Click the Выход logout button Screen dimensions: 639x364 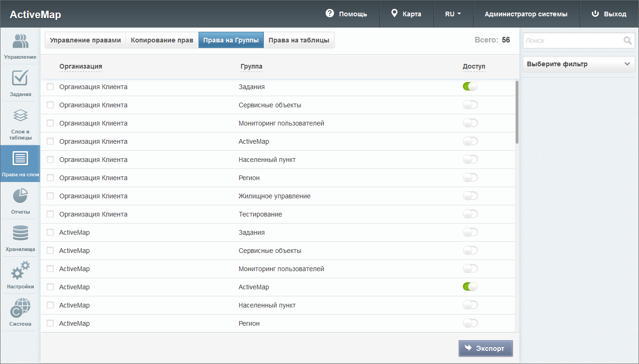(609, 14)
